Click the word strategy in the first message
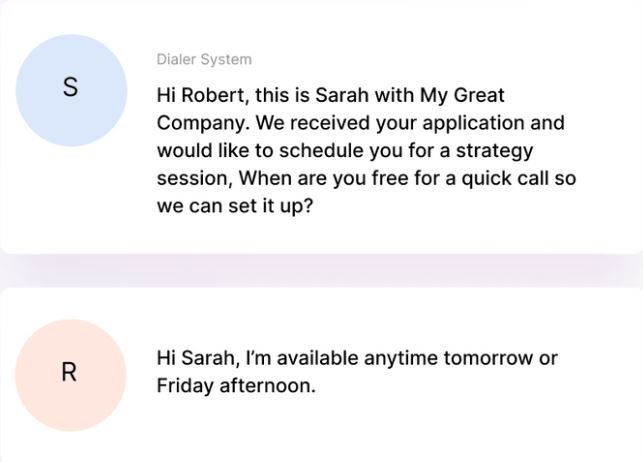The height and width of the screenshot is (462, 643). coord(494,151)
